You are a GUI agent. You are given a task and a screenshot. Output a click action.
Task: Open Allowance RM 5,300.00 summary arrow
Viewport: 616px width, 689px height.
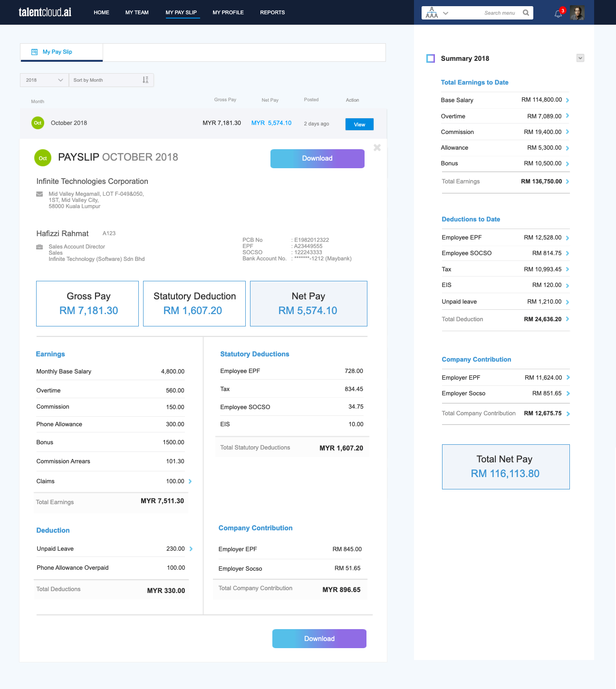568,148
